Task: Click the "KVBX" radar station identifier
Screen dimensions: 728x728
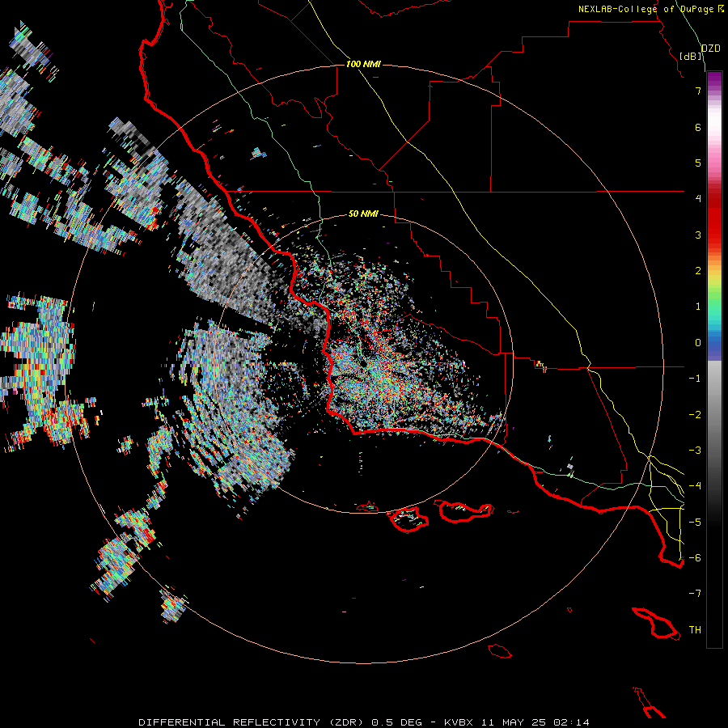Action: [459, 722]
